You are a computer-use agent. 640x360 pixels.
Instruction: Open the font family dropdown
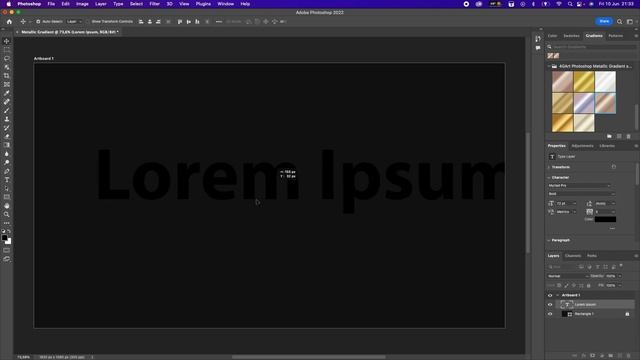[579, 186]
